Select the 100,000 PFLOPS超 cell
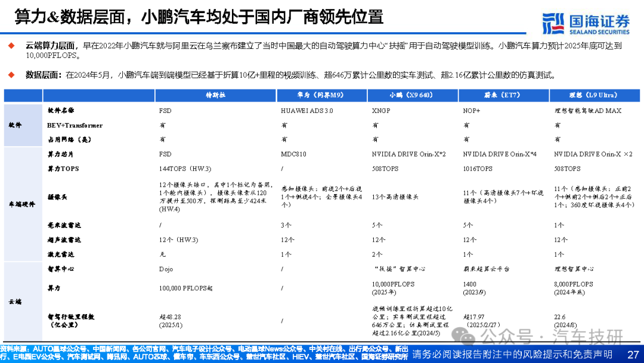The image size is (644, 363). [x=185, y=288]
